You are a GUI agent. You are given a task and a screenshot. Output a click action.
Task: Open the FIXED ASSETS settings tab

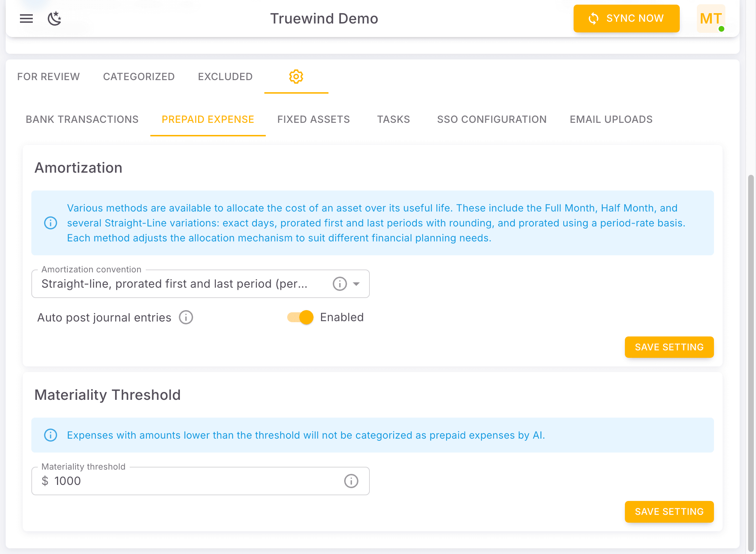[x=313, y=119]
